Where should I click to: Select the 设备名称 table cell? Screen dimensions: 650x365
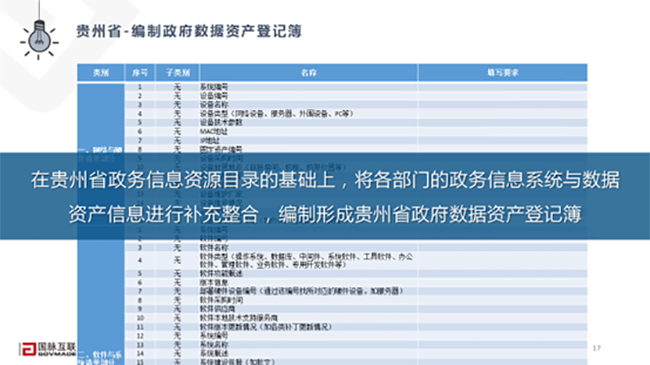pos(308,105)
